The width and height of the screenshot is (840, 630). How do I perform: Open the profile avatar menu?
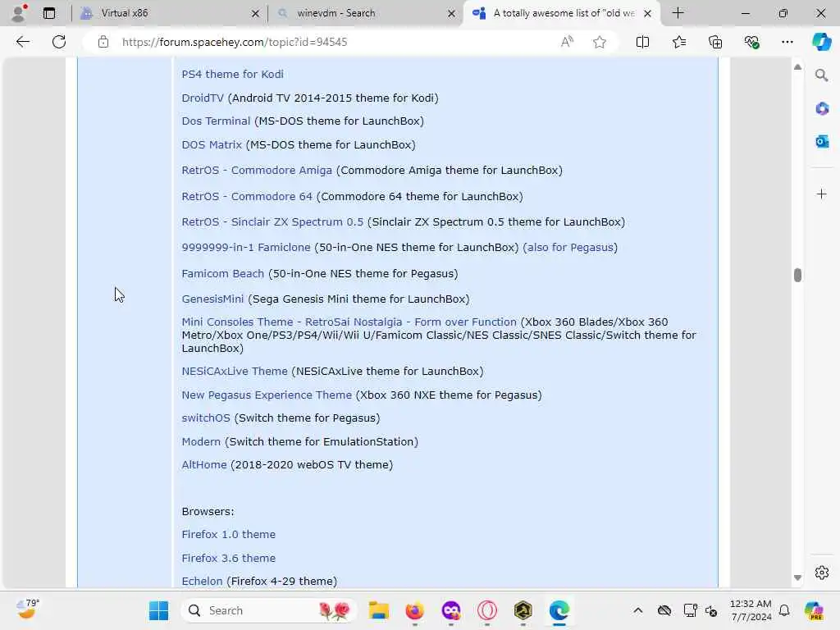[x=20, y=13]
